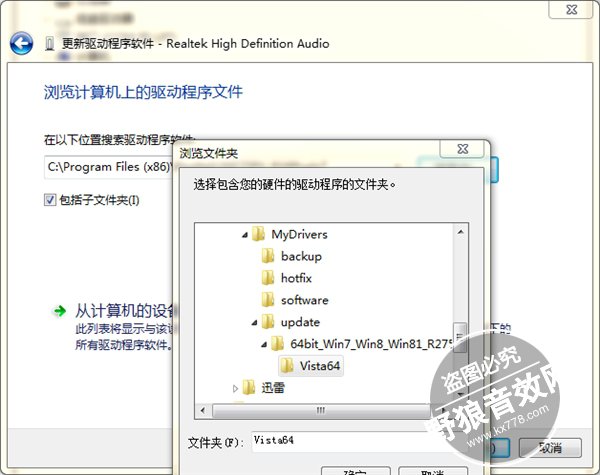Click the 迅雷 folder name
The width and height of the screenshot is (600, 475).
pyautogui.click(x=273, y=388)
